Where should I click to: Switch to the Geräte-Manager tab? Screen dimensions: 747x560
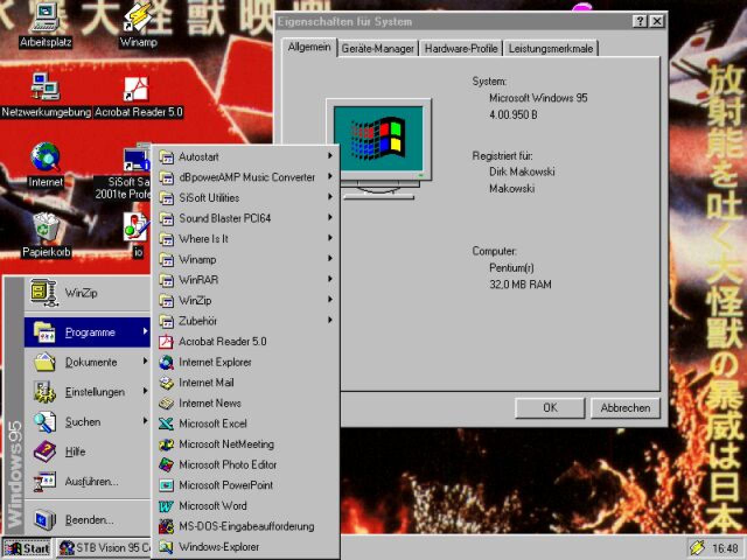(x=378, y=48)
